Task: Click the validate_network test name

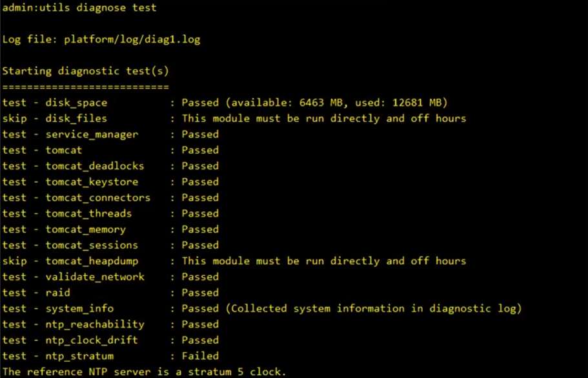Action: click(x=95, y=277)
